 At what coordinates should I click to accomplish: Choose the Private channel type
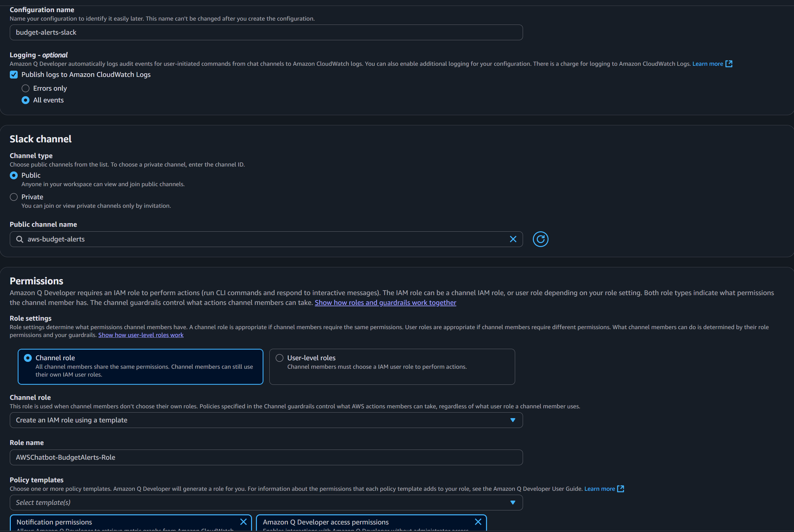tap(13, 197)
